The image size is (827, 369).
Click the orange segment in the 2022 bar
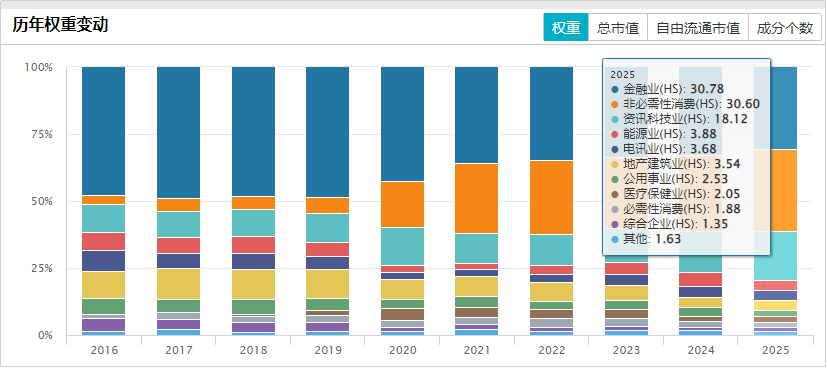551,198
